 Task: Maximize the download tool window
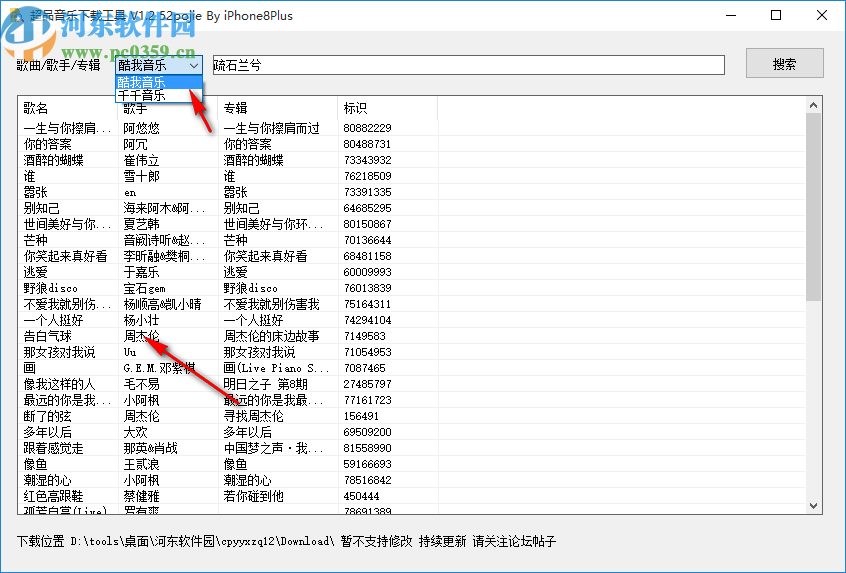tap(776, 15)
